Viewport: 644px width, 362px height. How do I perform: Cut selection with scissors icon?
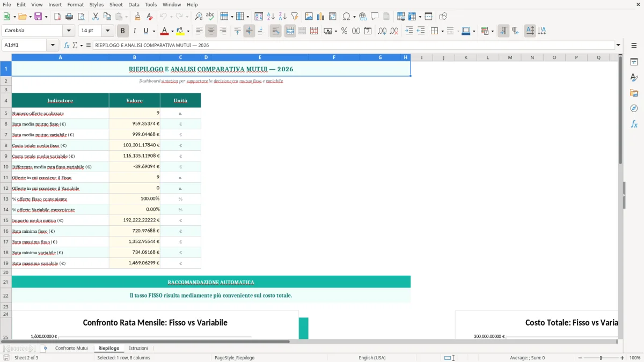click(x=96, y=17)
